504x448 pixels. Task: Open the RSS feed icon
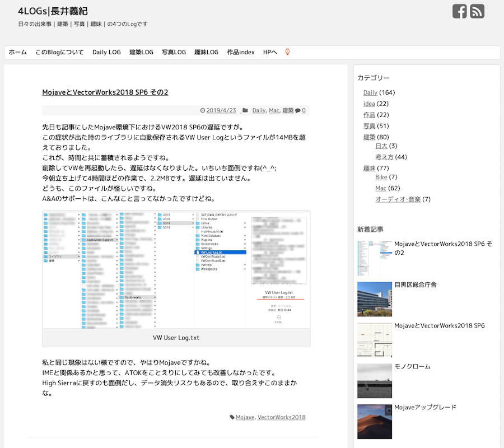(x=477, y=12)
